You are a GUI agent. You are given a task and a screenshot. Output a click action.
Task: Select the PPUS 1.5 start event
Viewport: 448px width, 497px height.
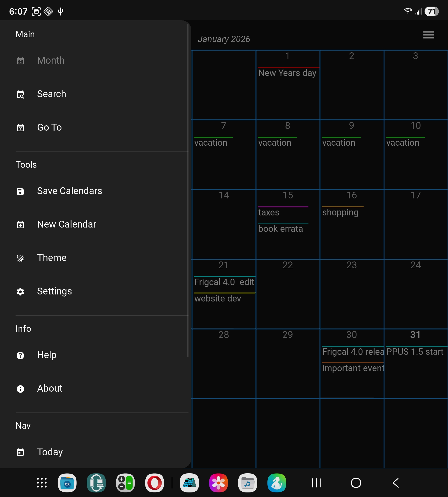pos(415,352)
